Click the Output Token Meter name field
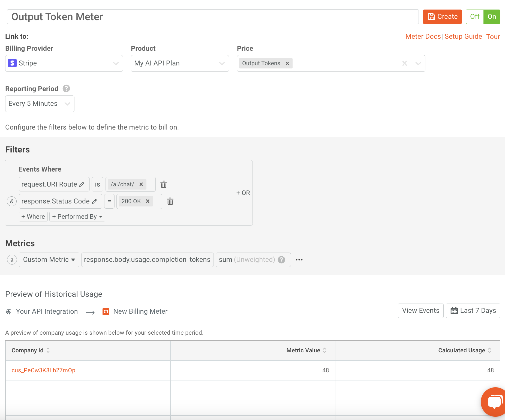This screenshot has width=505, height=420. (109, 17)
